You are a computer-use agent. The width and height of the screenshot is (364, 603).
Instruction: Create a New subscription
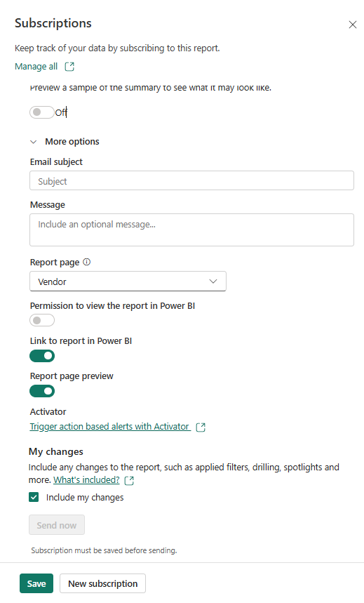[102, 583]
